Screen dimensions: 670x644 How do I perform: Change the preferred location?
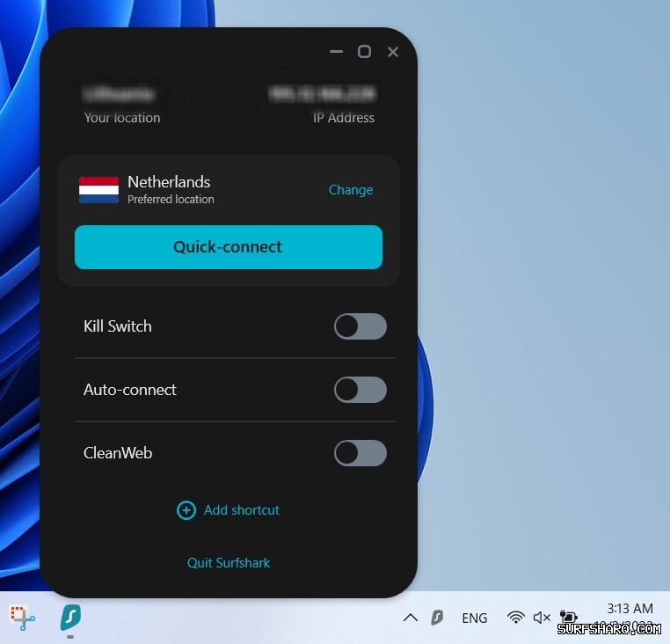(351, 189)
